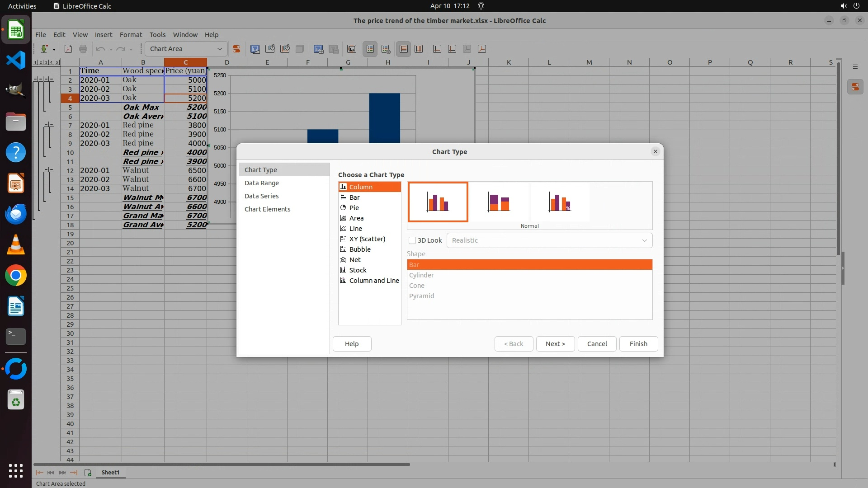Click Export as PDF toolbar icon
868x488 pixels.
(x=68, y=49)
